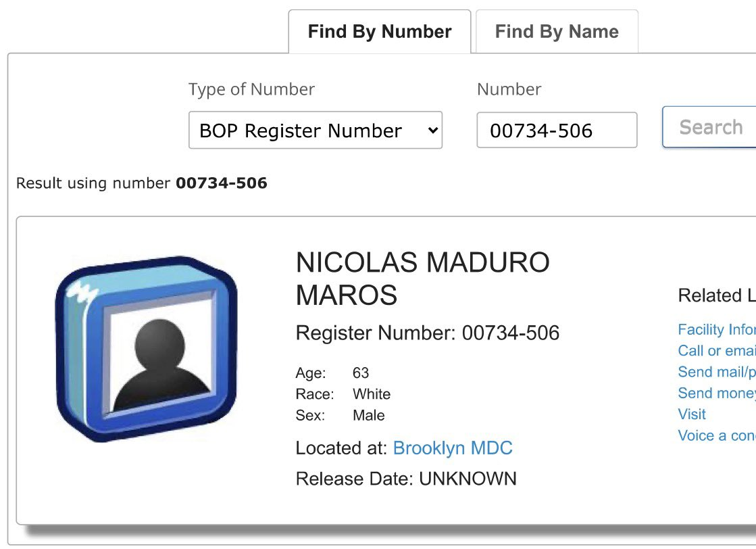Click the Age value 63

[361, 373]
